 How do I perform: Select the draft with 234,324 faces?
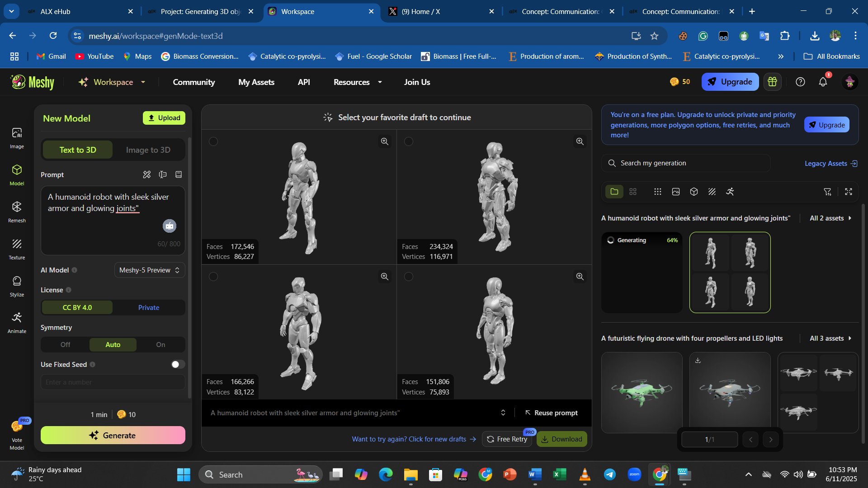(409, 141)
